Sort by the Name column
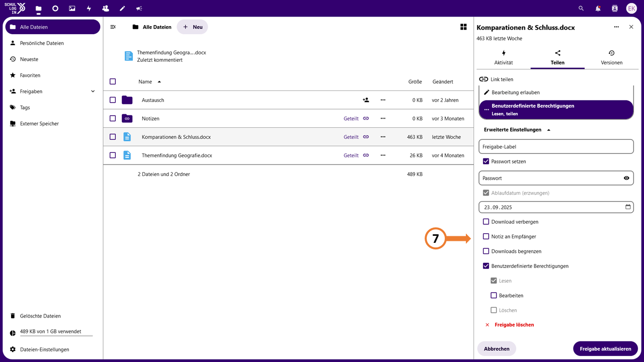This screenshot has width=644, height=362. 145,81
